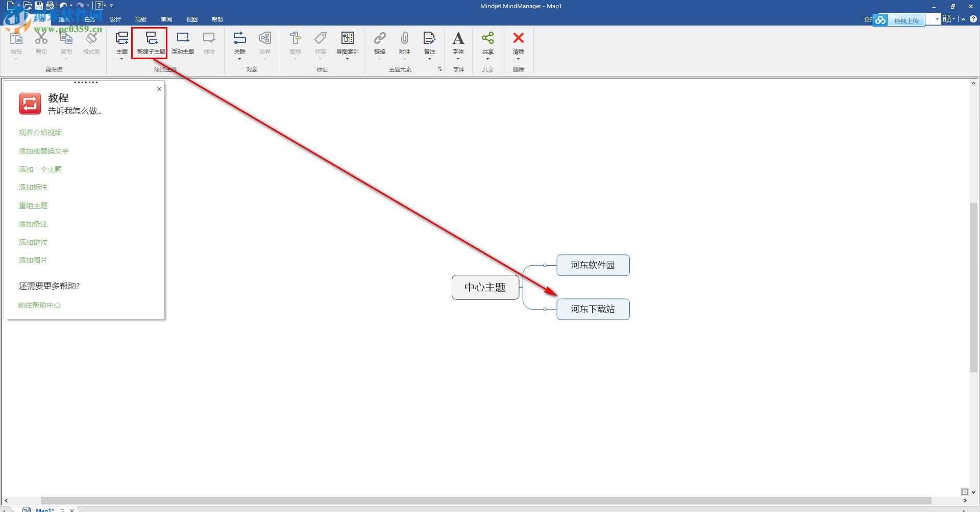The width and height of the screenshot is (980, 512).
Task: Click the Share (共享) icon
Action: tap(488, 38)
